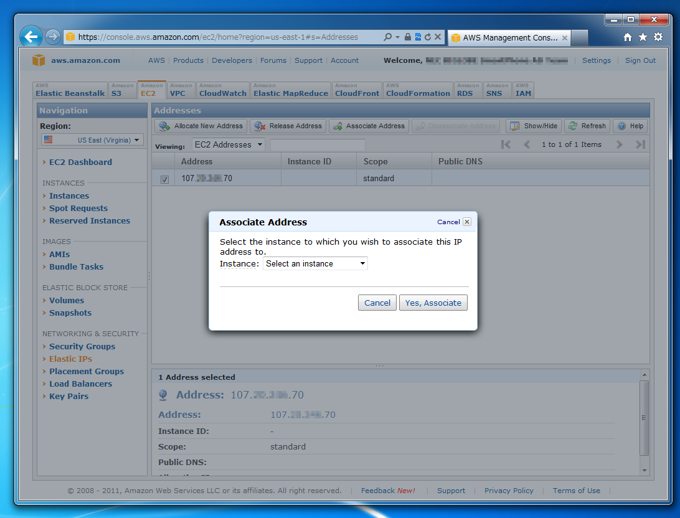Click the stop loading X in address bar
Screen dimensions: 680x518
coord(438,37)
